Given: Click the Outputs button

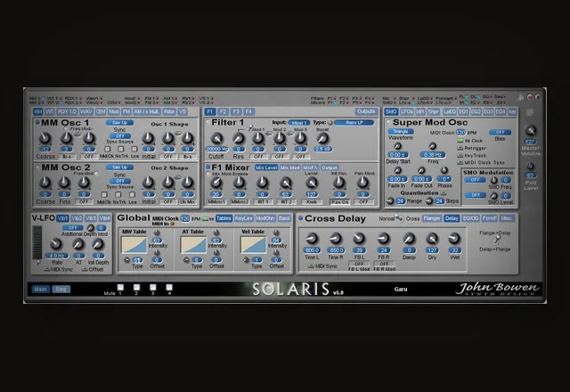Looking at the screenshot, I should tap(366, 111).
